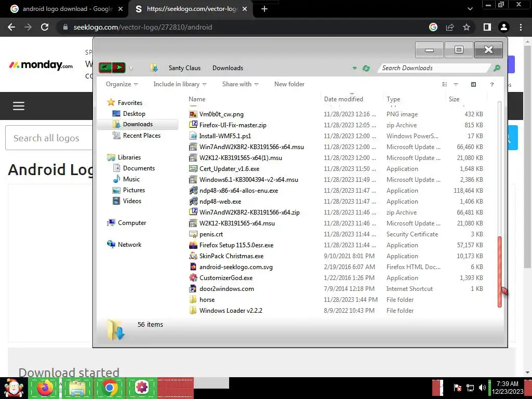Select the Vm0b0t_cw.png file icon
The height and width of the screenshot is (399, 532).
coord(193,114)
